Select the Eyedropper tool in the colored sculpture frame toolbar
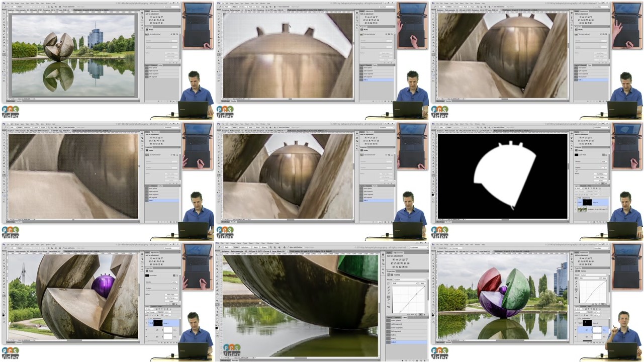The image size is (644, 362). pos(433,269)
